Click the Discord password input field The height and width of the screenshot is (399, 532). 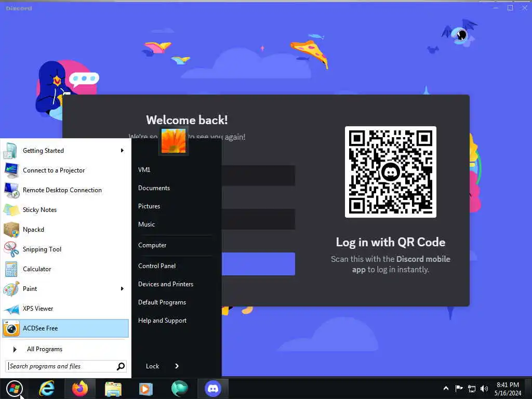click(258, 219)
